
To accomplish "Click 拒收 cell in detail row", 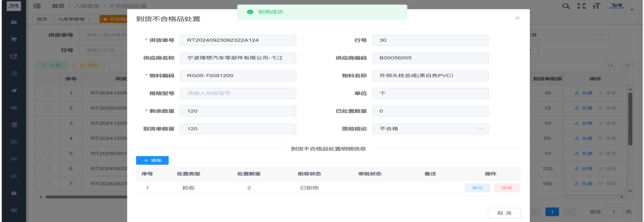I will pyautogui.click(x=189, y=188).
